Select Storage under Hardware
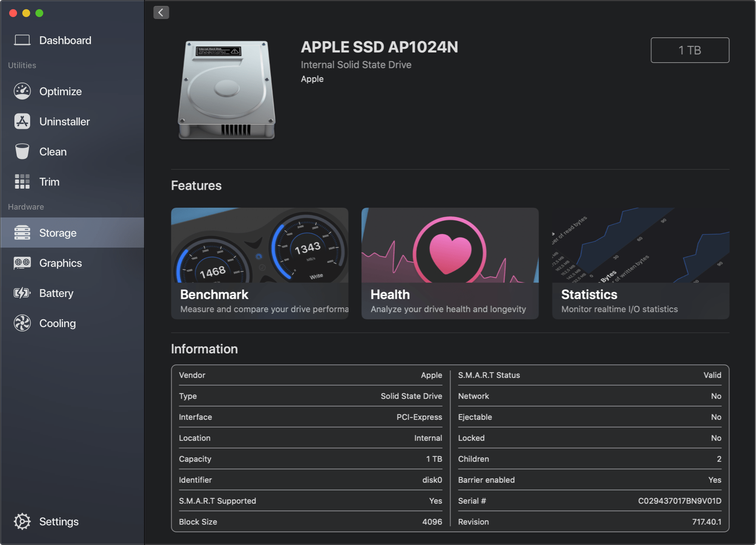 pyautogui.click(x=72, y=233)
